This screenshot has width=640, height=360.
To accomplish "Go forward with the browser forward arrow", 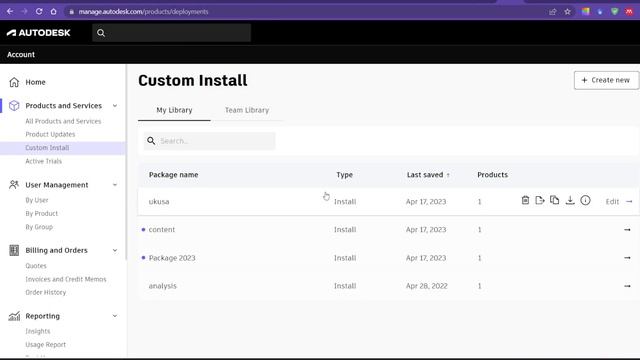I will (x=24, y=11).
